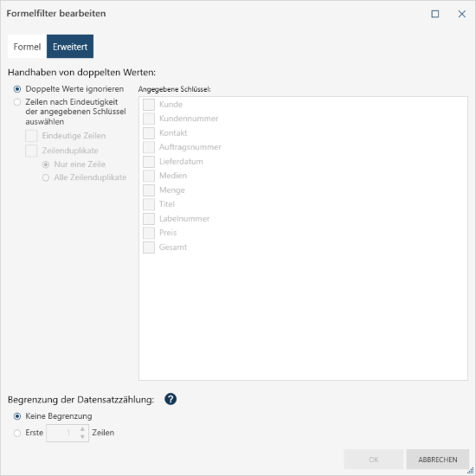The height and width of the screenshot is (476, 476).
Task: Click the Handhaben von doppelten Werten heading
Action: pyautogui.click(x=81, y=73)
